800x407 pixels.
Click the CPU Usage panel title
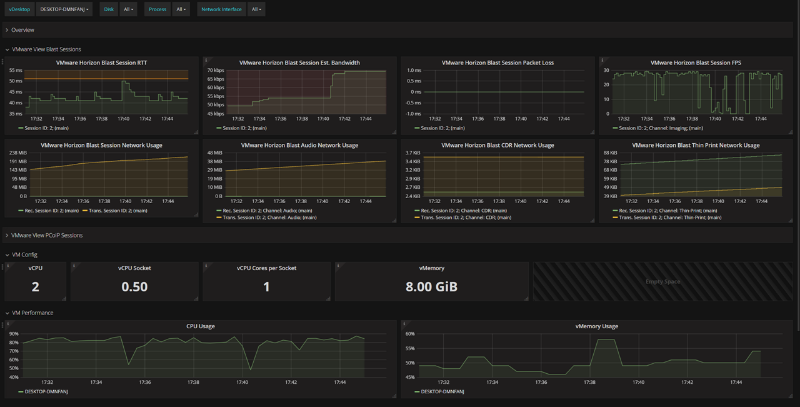200,326
